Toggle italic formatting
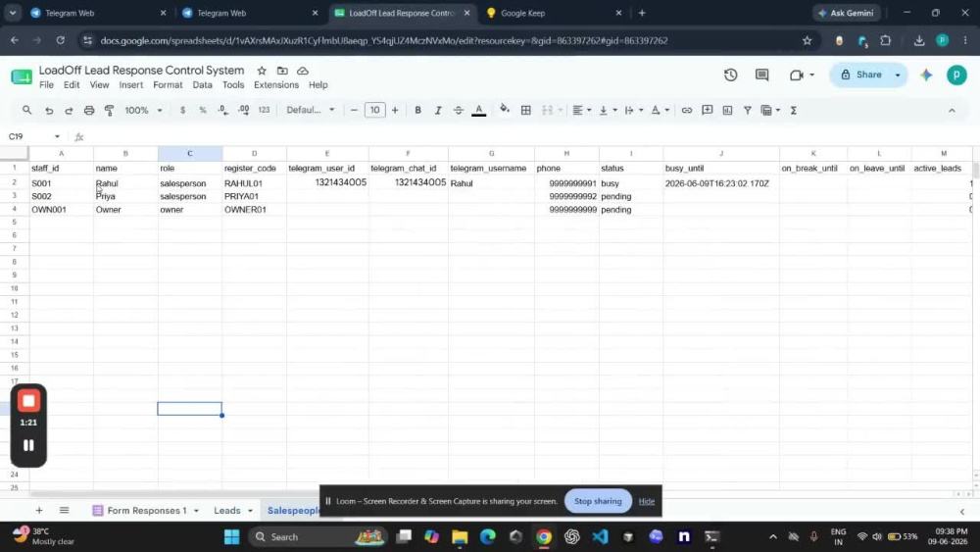The width and height of the screenshot is (980, 552). [437, 110]
